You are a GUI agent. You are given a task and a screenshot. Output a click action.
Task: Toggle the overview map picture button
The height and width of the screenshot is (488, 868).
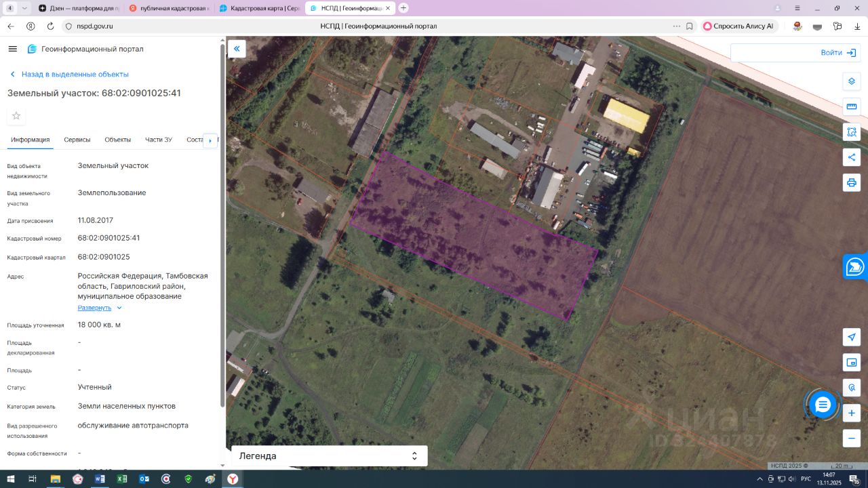point(852,362)
